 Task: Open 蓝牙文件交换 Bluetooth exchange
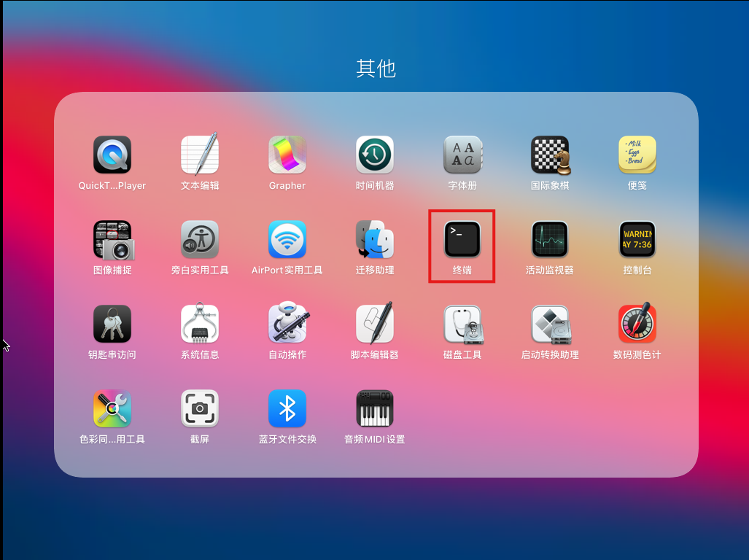coord(287,408)
